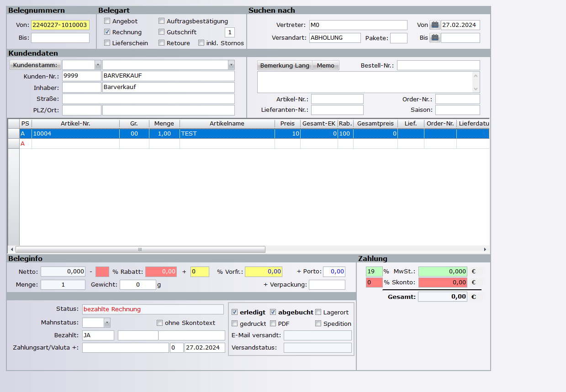Open the short Kundenstamm dropdown

pyautogui.click(x=97, y=65)
